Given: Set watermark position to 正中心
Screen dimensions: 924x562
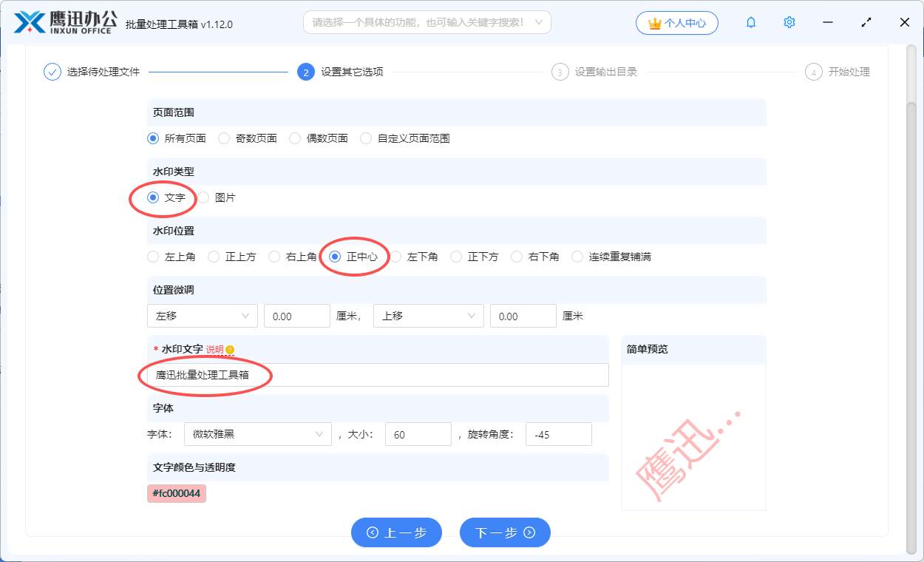Looking at the screenshot, I should tap(353, 257).
